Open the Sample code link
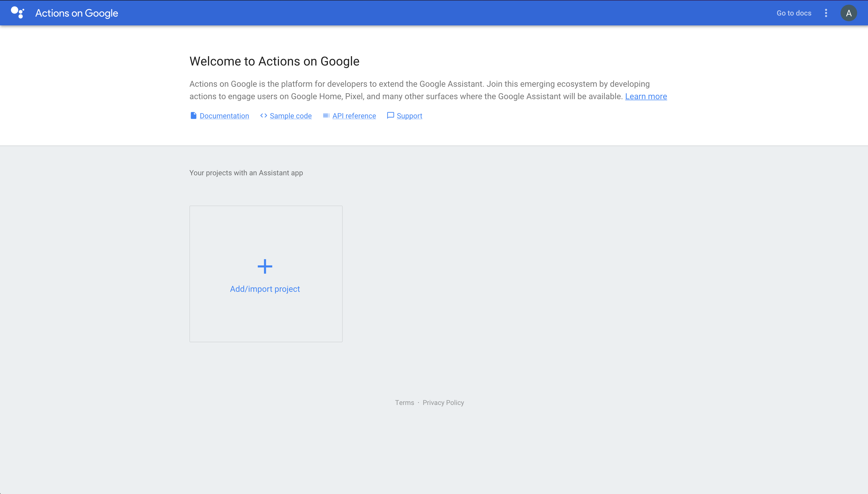This screenshot has height=494, width=868. pyautogui.click(x=291, y=116)
